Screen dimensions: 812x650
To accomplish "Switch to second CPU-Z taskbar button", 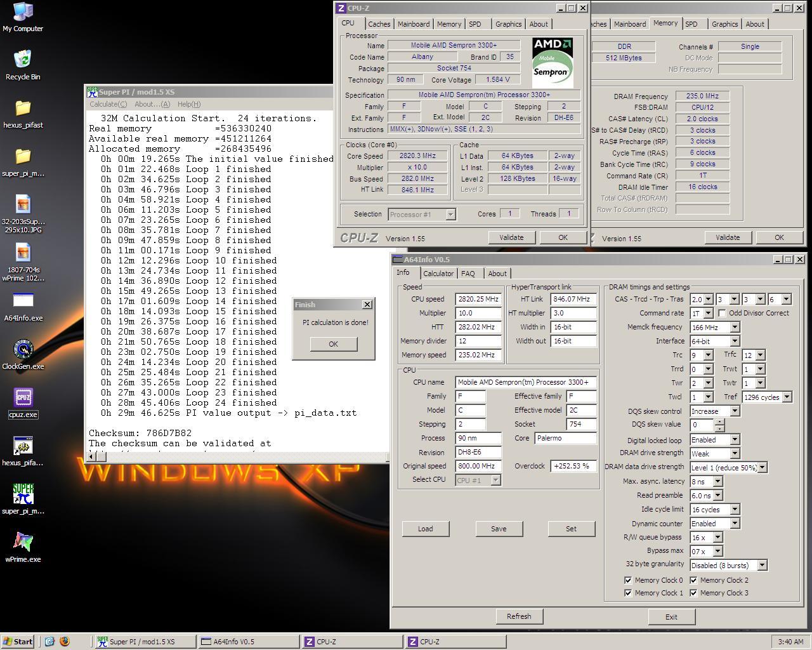I will point(455,642).
